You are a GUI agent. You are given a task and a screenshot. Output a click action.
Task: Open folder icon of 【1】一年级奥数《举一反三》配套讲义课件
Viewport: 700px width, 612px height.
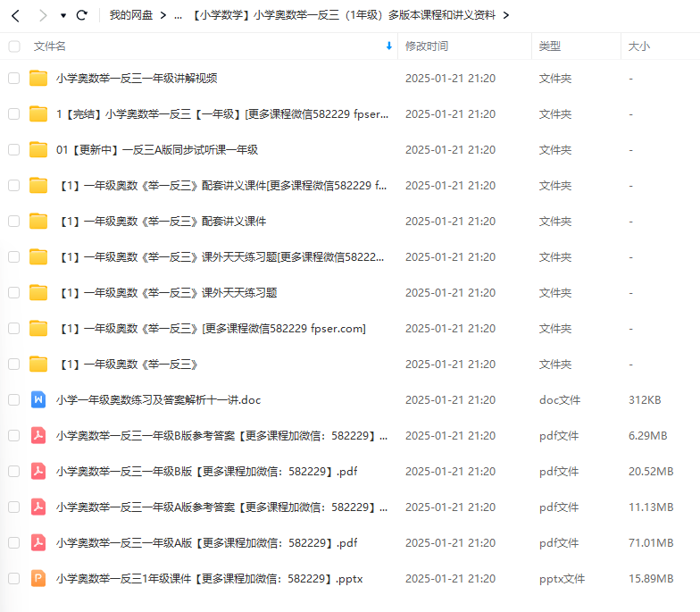[x=38, y=222]
